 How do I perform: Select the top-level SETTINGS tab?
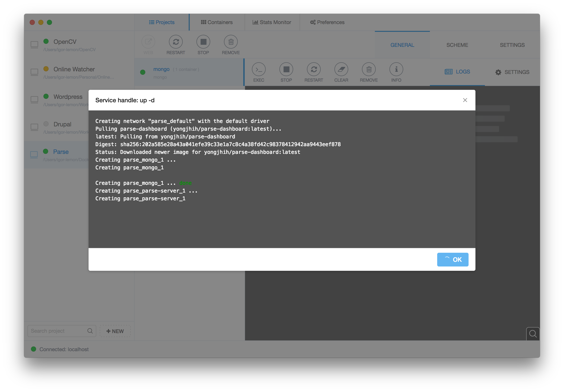tap(512, 45)
